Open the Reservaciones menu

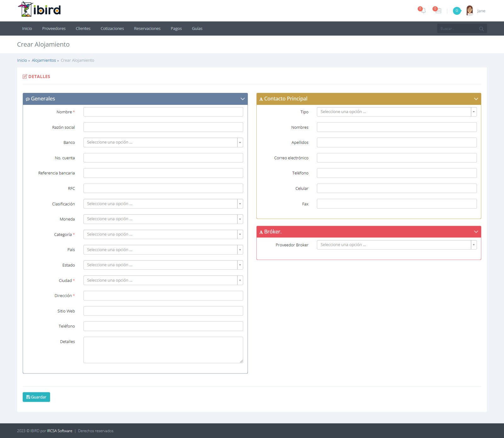pyautogui.click(x=147, y=28)
